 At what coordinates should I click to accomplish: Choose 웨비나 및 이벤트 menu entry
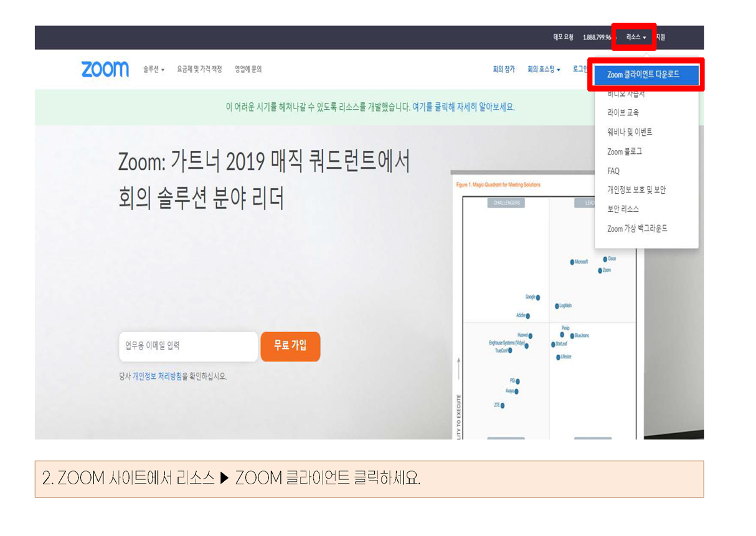[630, 132]
